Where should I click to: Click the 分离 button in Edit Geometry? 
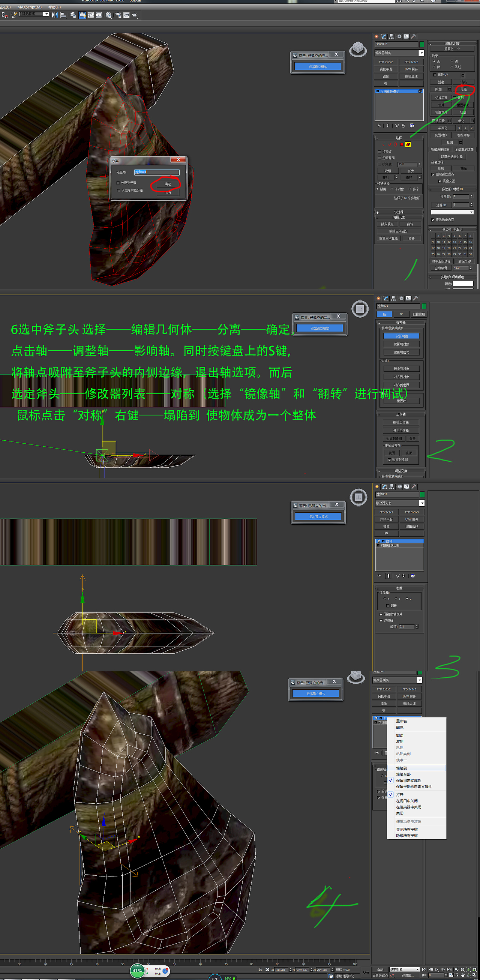(x=463, y=89)
